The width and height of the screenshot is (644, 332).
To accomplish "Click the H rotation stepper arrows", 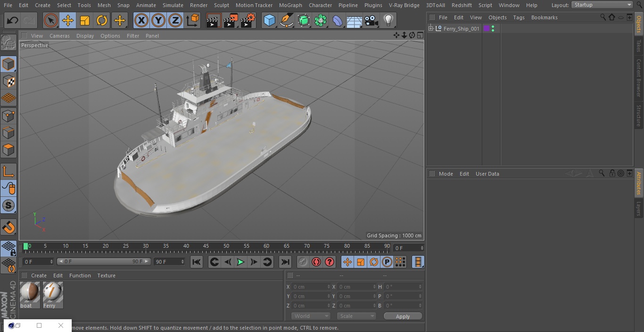I will tap(421, 287).
